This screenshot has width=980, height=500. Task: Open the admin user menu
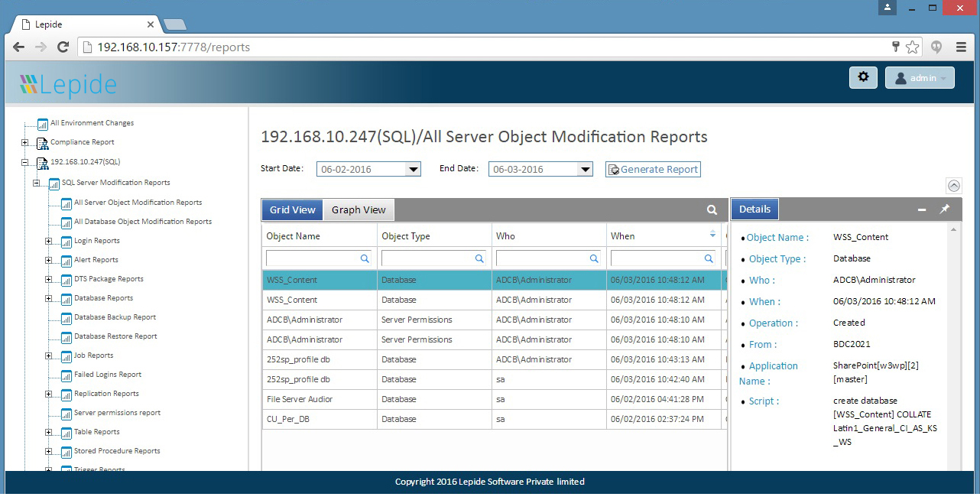[x=920, y=78]
